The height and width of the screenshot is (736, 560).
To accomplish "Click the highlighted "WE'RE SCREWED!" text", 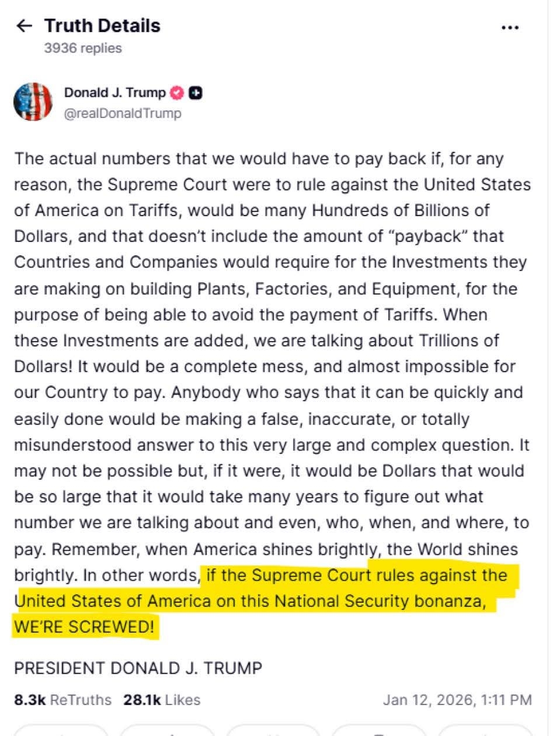I will 85,627.
